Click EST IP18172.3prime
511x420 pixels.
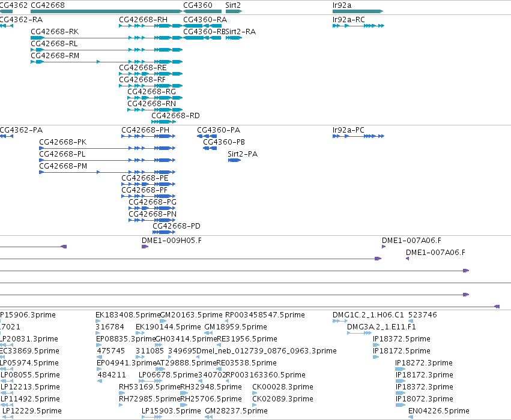(425, 375)
